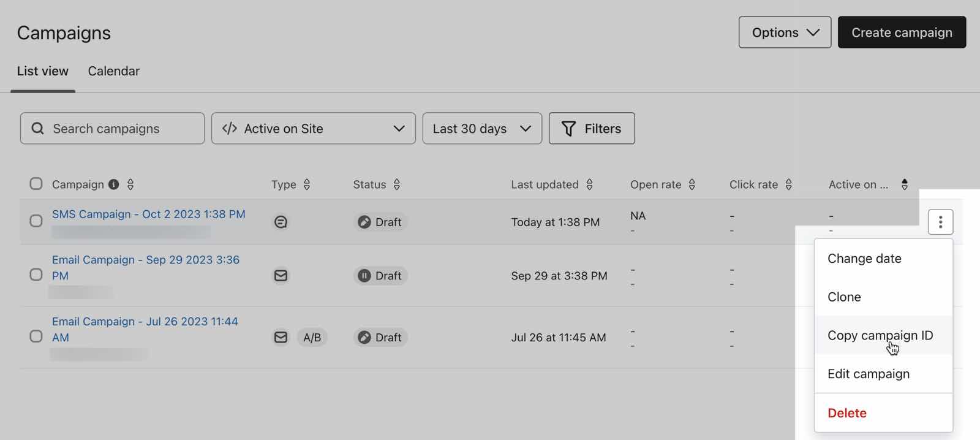The width and height of the screenshot is (980, 440).
Task: Toggle the select-all campaigns checkbox
Action: coord(36,184)
